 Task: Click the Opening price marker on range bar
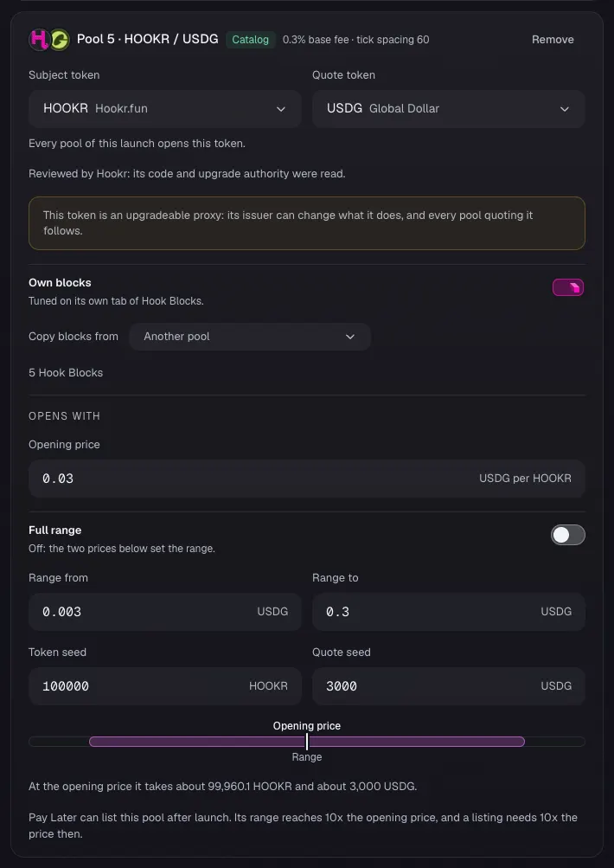click(x=307, y=742)
